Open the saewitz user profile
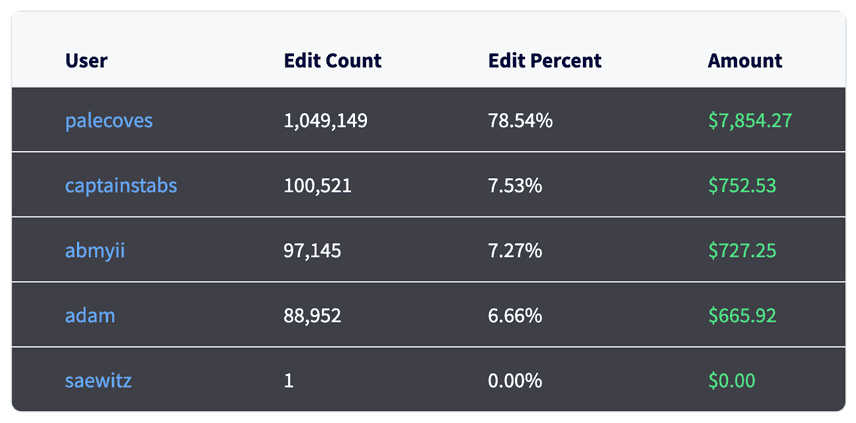The image size is (856, 423). pyautogui.click(x=98, y=380)
